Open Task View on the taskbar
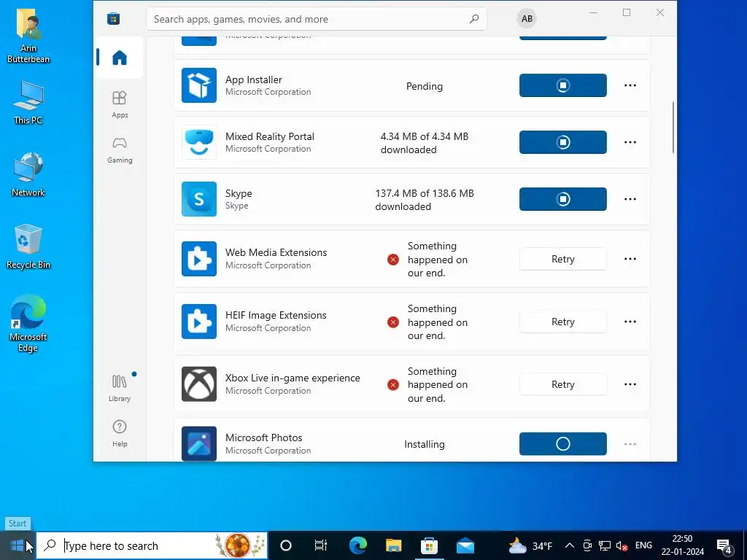Image resolution: width=747 pixels, height=560 pixels. coord(321,545)
